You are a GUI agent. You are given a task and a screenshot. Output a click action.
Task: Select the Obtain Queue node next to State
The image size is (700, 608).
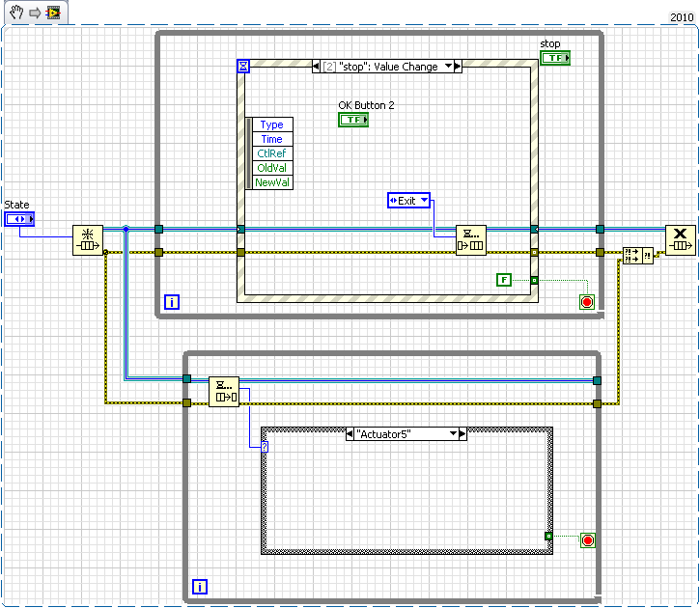[x=88, y=240]
